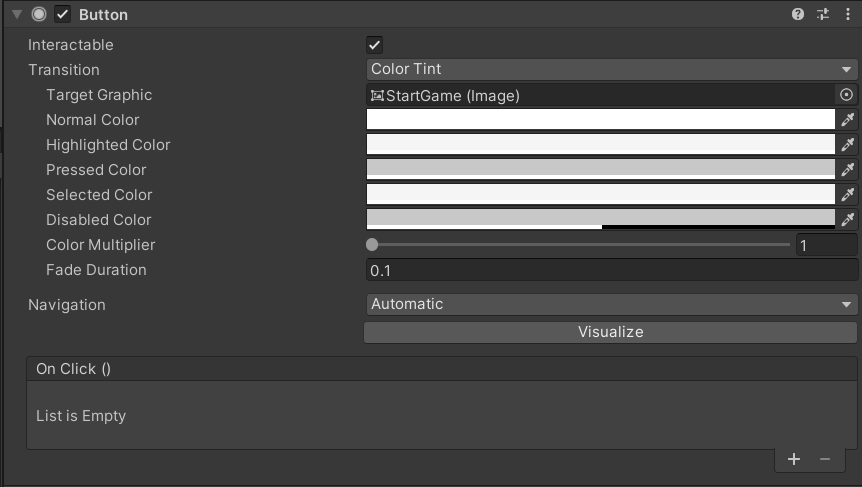Click the Color Multiplier value field
The image size is (862, 487).
coord(826,245)
